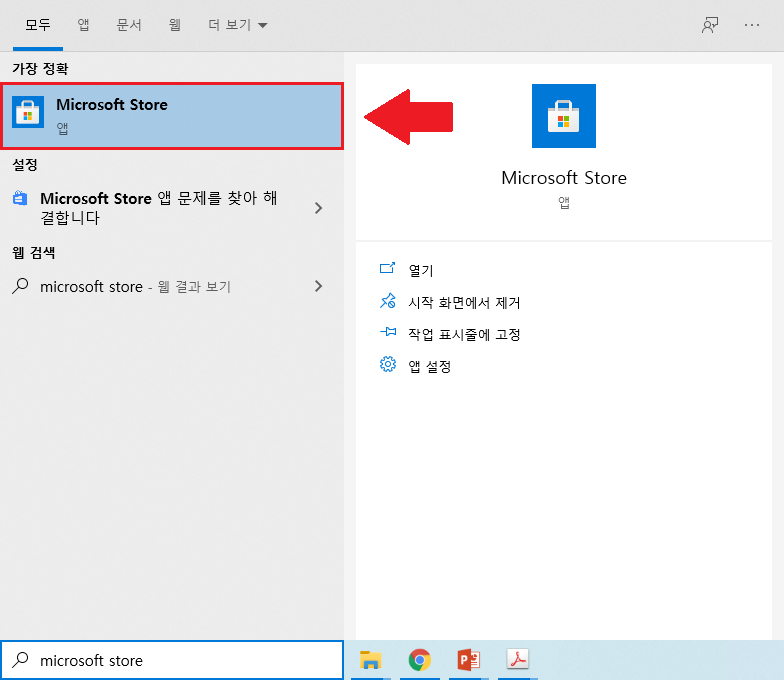Click the app settings gear icon

point(388,364)
